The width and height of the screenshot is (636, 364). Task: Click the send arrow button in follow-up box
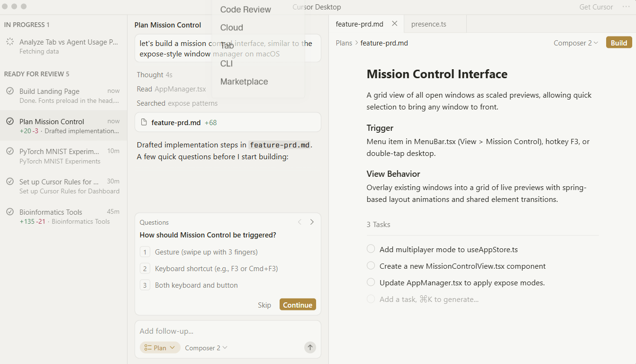coord(310,347)
